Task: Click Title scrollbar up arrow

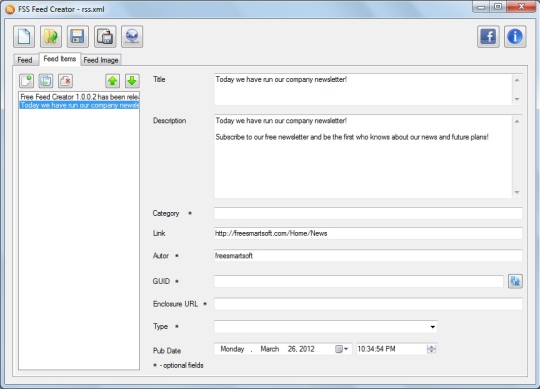Action: (517, 80)
